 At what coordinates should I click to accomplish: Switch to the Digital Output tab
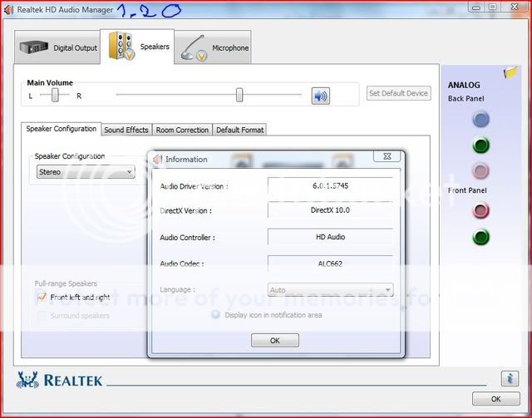57,47
